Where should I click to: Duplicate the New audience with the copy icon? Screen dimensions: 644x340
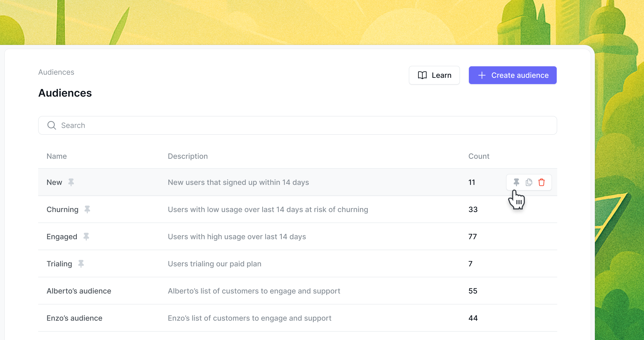(529, 182)
